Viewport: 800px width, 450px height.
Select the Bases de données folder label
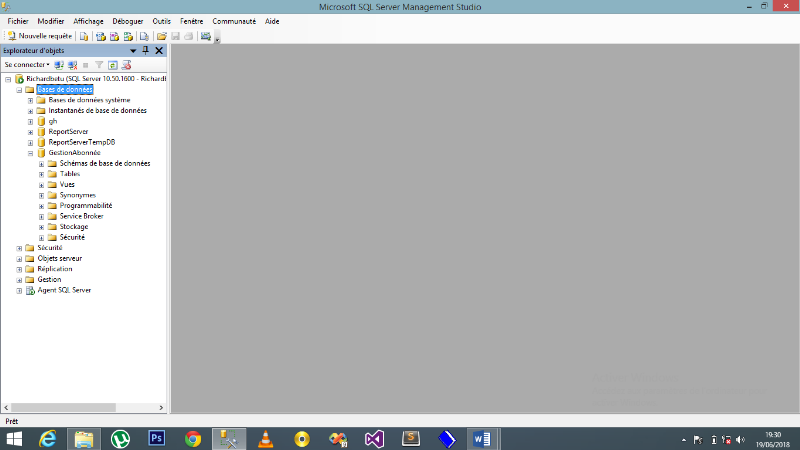[x=64, y=89]
